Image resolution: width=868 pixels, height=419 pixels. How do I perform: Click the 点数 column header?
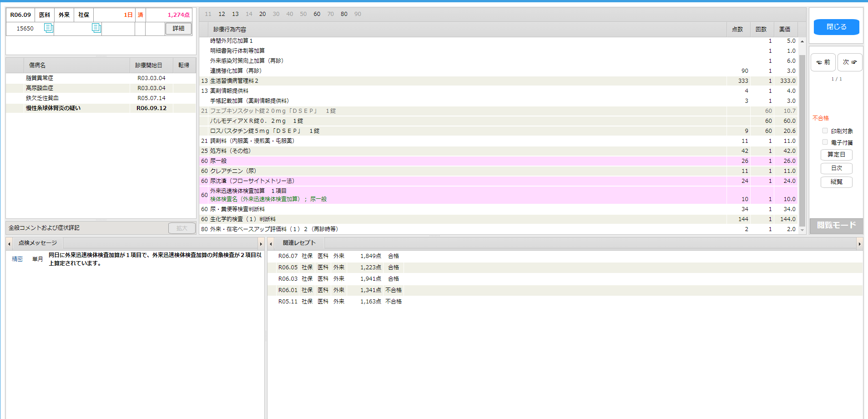[x=737, y=29]
